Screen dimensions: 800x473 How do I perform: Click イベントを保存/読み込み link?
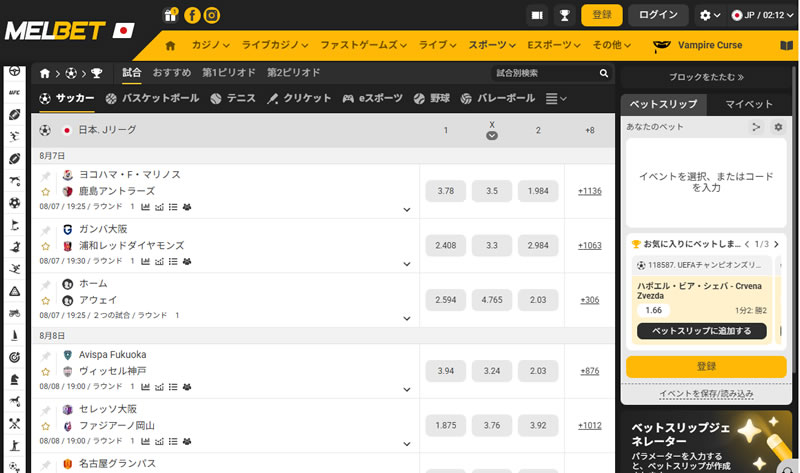[706, 394]
